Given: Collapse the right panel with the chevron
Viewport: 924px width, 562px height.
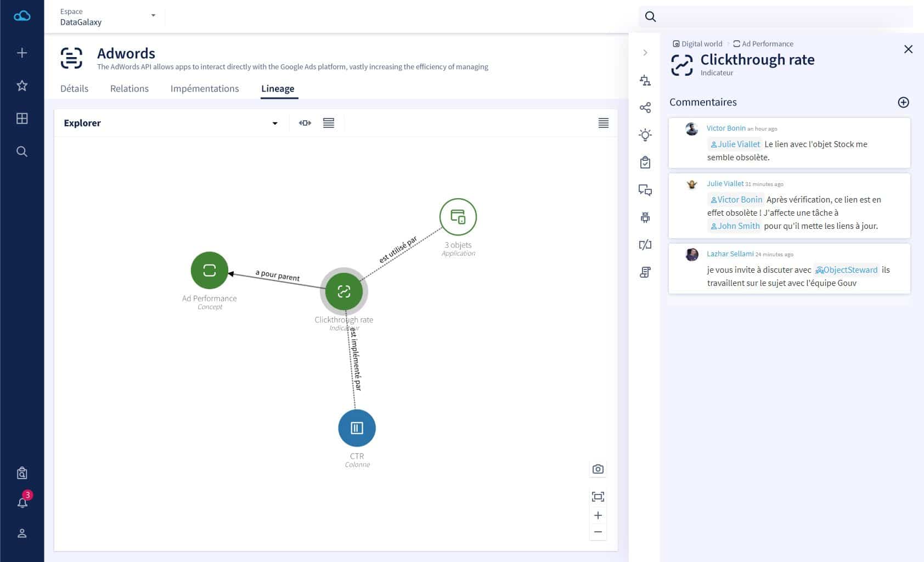Looking at the screenshot, I should [x=645, y=52].
